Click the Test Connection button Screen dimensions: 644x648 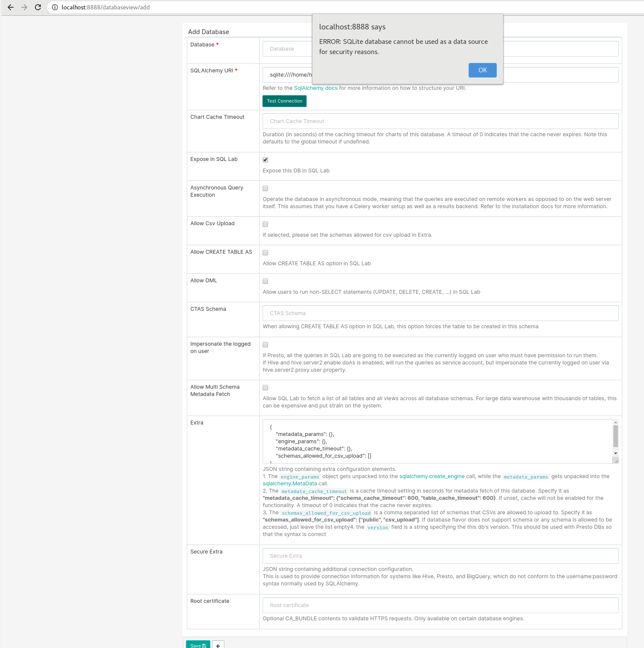click(x=284, y=101)
